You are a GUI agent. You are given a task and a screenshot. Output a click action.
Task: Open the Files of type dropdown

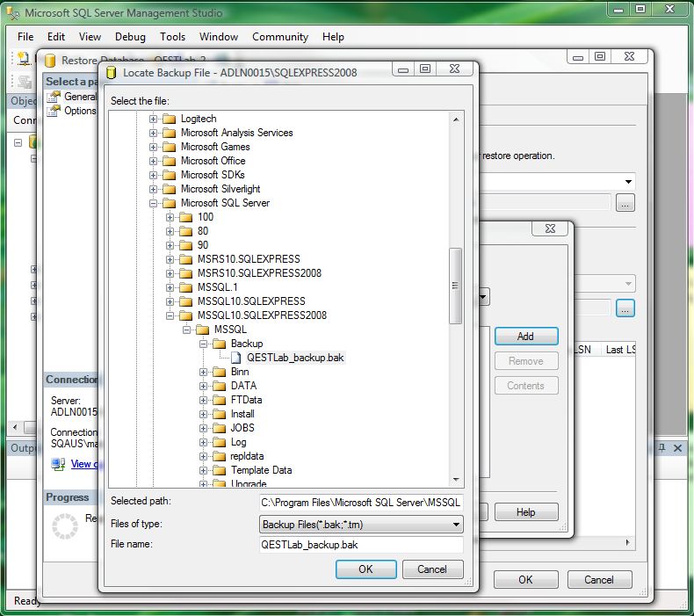pyautogui.click(x=361, y=525)
